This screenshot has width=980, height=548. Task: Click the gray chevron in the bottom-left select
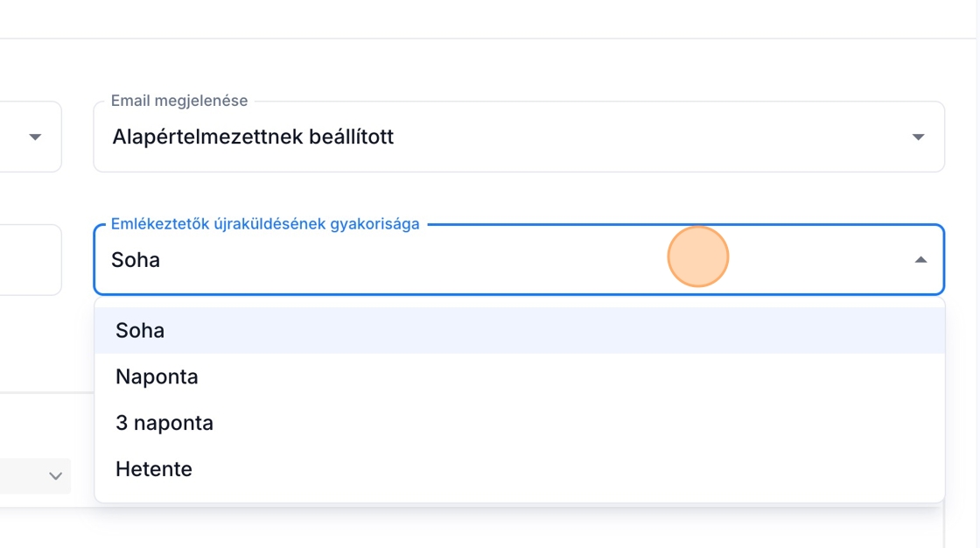point(55,476)
